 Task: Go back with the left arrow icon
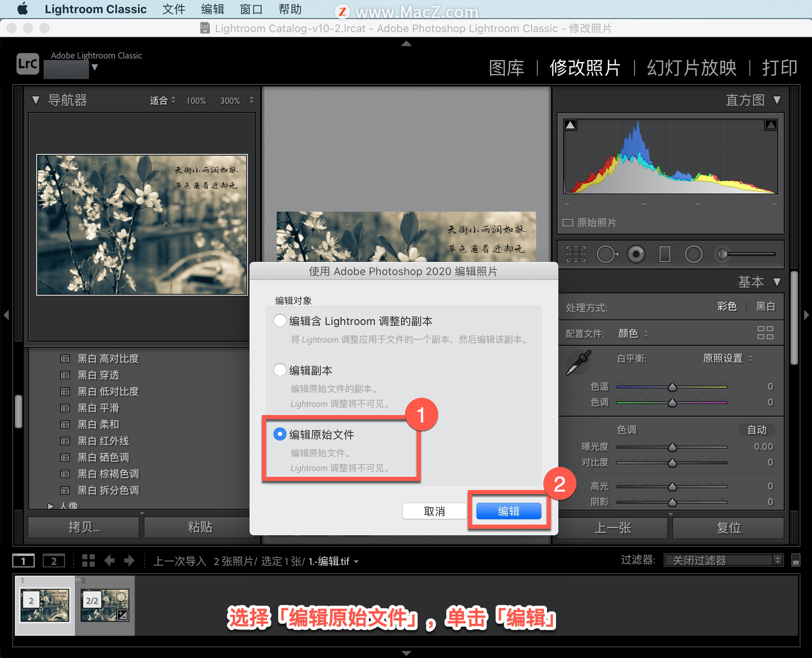pyautogui.click(x=110, y=561)
